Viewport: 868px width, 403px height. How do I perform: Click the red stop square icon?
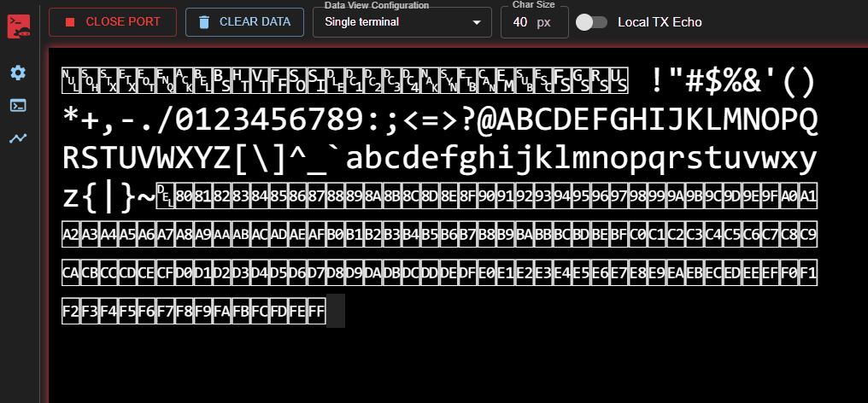[x=70, y=22]
